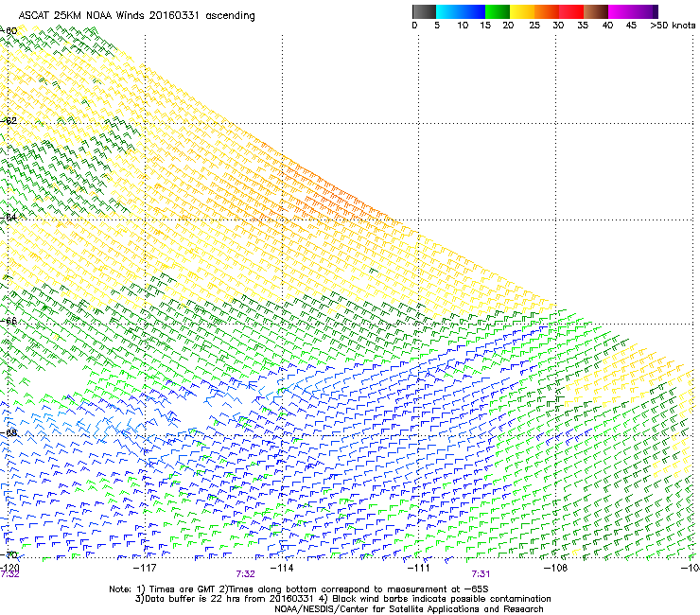Click the -62 latitude axis label
700x615 pixels.
(x=9, y=121)
